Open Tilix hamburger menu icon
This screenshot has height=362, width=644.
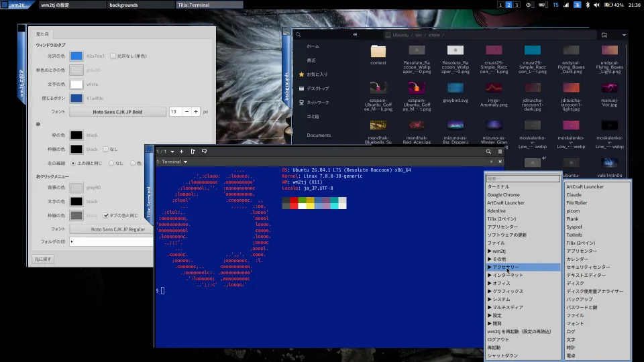click(500, 152)
